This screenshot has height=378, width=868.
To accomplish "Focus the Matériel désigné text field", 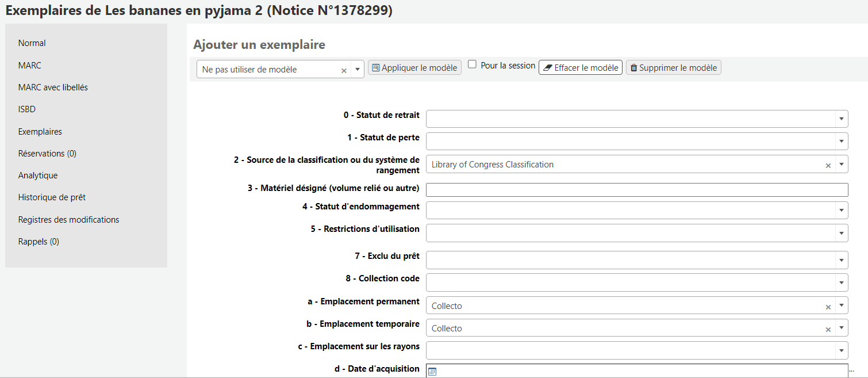I will 636,190.
